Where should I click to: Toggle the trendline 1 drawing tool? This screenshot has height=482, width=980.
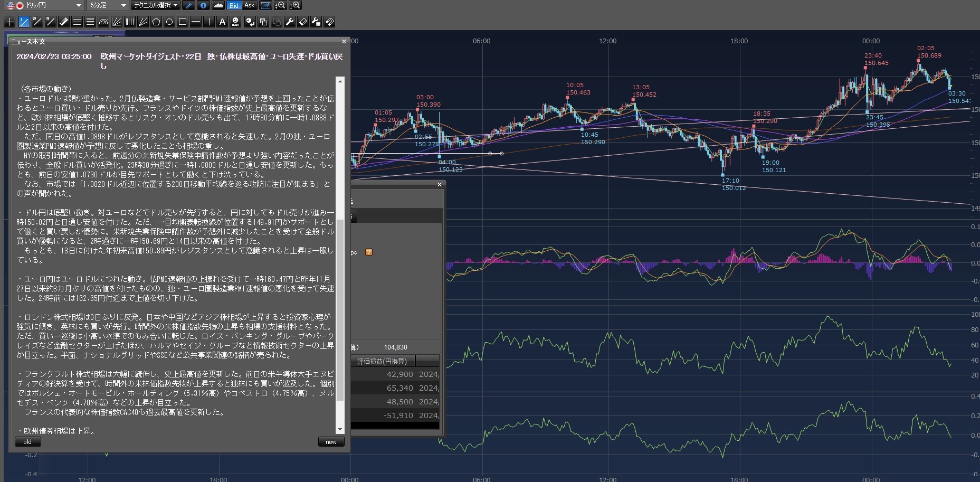click(x=24, y=22)
